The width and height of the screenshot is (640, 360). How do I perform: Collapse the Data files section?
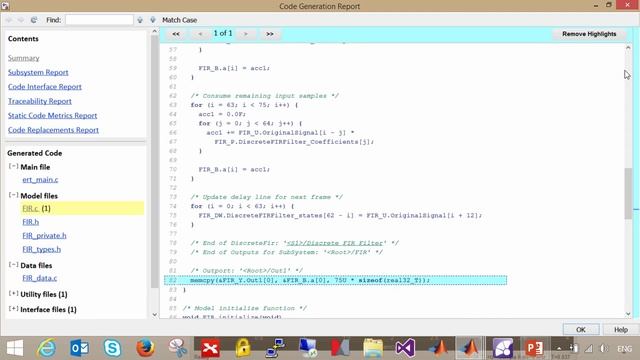coord(13,264)
